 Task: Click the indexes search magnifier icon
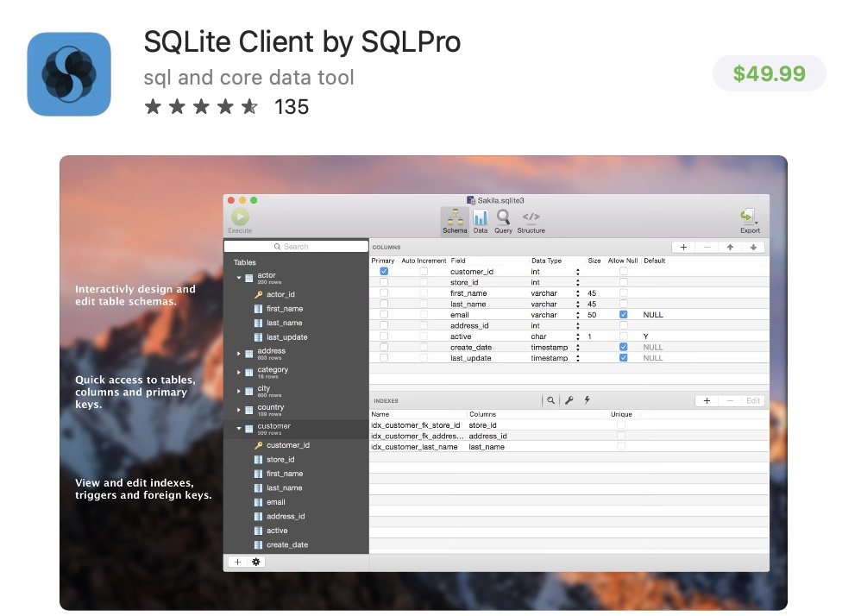click(550, 400)
